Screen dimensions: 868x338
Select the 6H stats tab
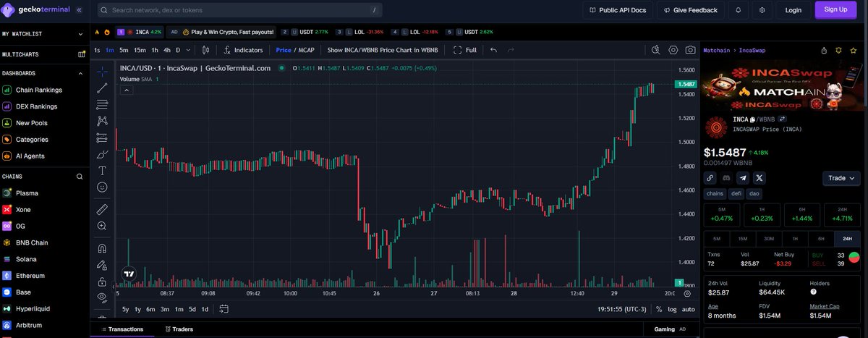(x=821, y=238)
